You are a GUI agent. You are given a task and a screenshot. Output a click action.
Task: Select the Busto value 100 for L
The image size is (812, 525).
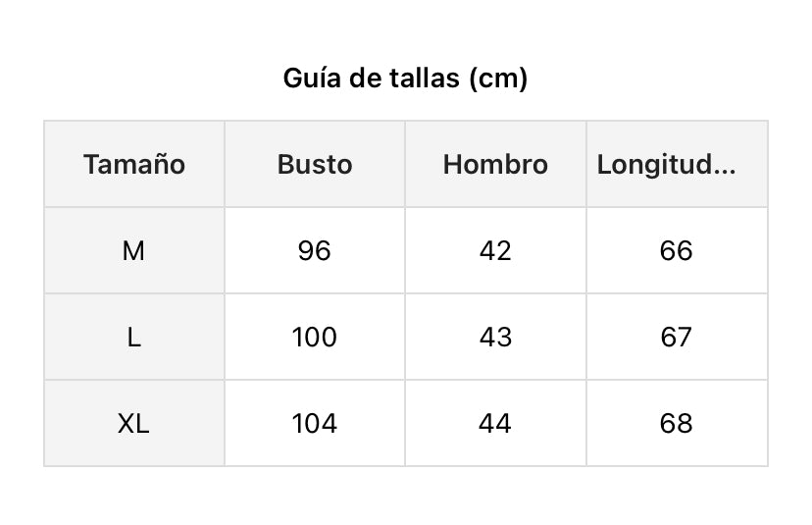click(315, 338)
